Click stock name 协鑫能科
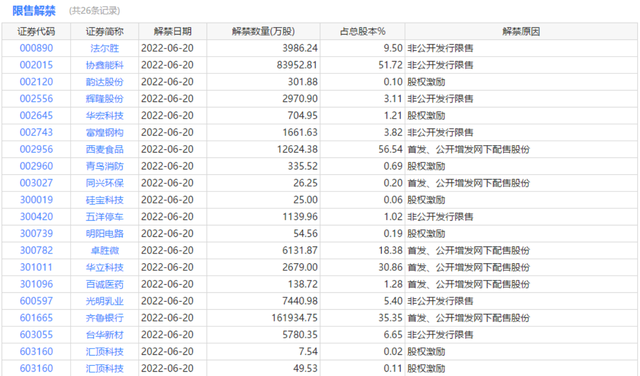 pyautogui.click(x=104, y=65)
